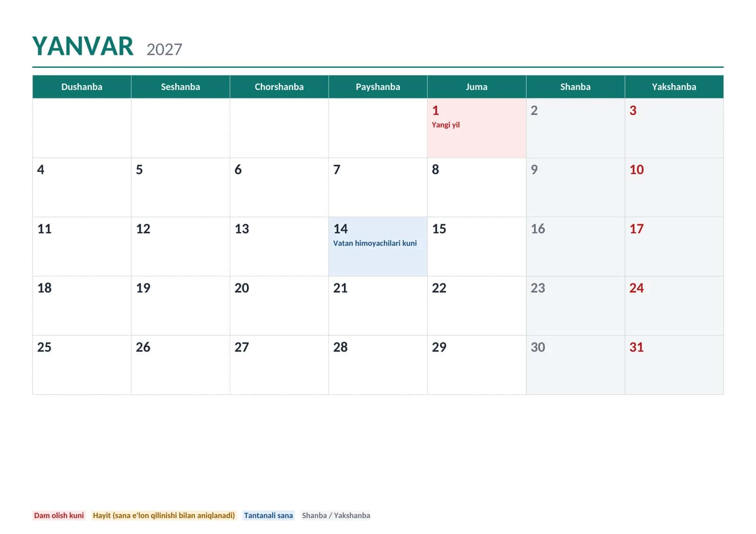Click date 20 under Chorshanba
Screen dimensions: 756x534
coord(242,288)
